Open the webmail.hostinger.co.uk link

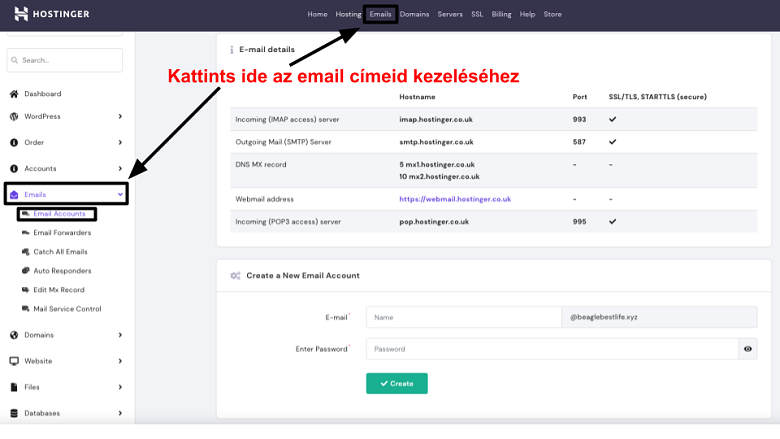455,199
